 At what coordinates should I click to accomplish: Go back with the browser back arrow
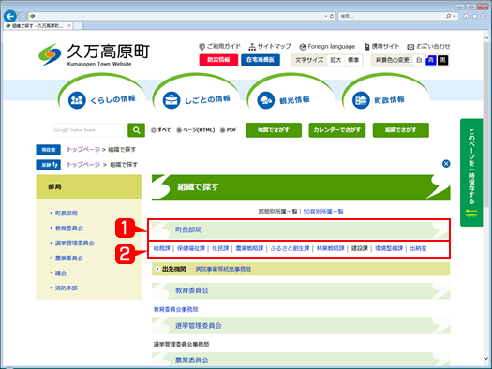coord(10,16)
